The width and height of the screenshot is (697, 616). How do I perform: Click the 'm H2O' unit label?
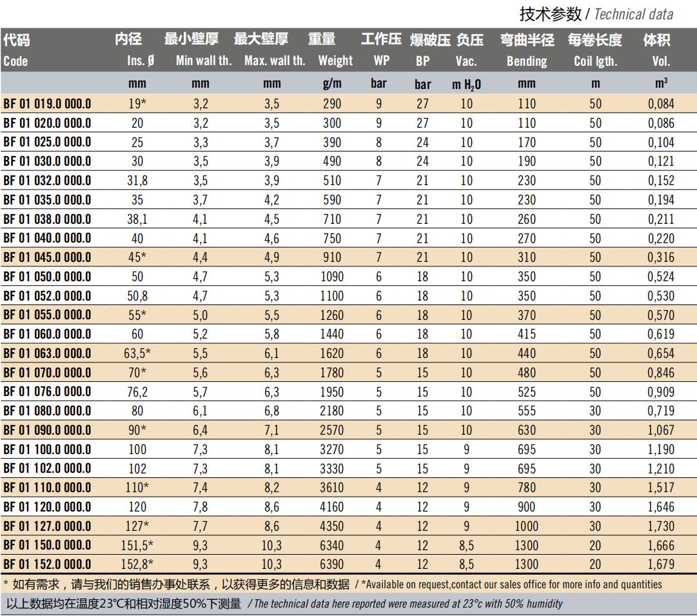(466, 84)
